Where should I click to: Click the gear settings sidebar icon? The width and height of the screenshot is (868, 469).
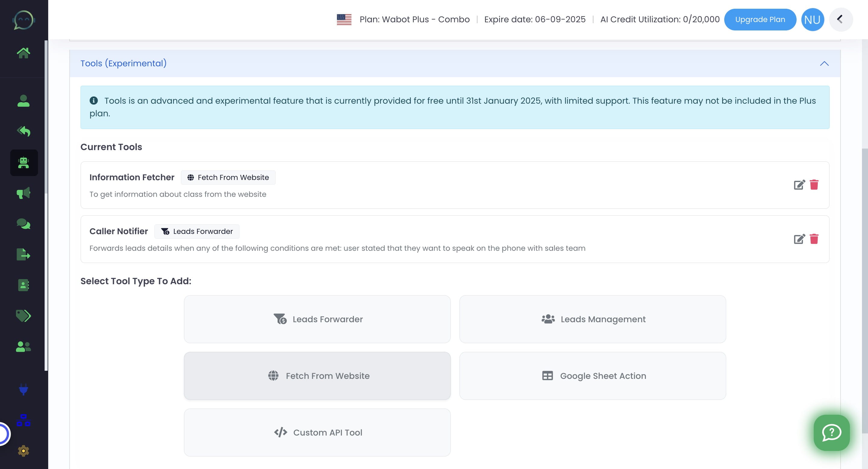23,451
